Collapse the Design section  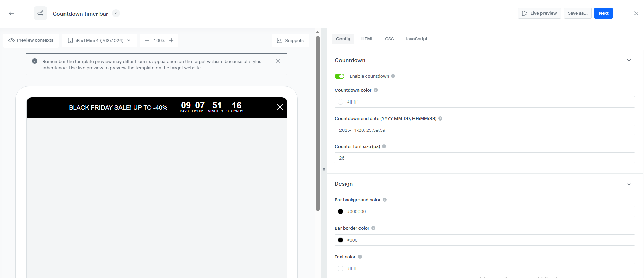click(x=629, y=184)
